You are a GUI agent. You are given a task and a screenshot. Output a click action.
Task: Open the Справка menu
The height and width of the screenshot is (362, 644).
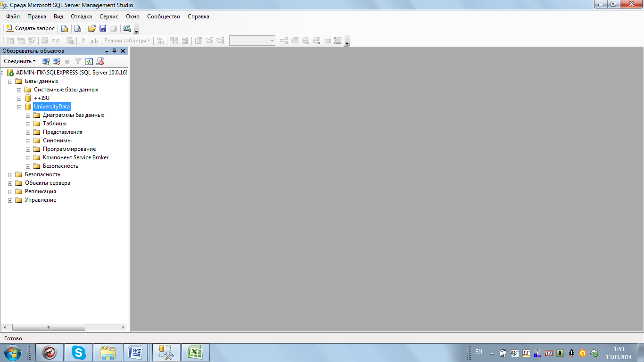198,16
